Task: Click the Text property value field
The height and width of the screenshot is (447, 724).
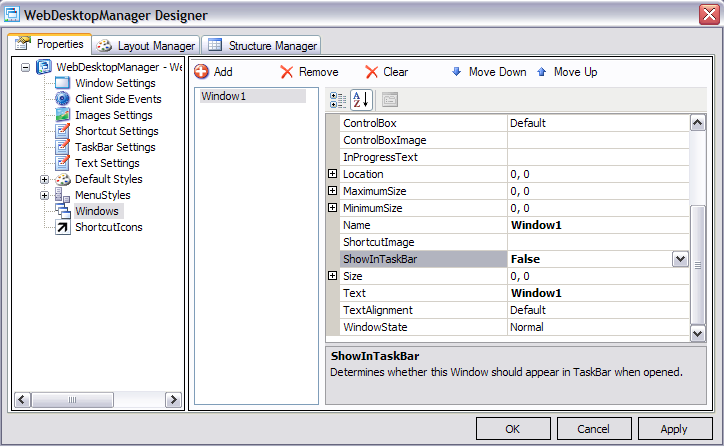Action: [x=597, y=293]
